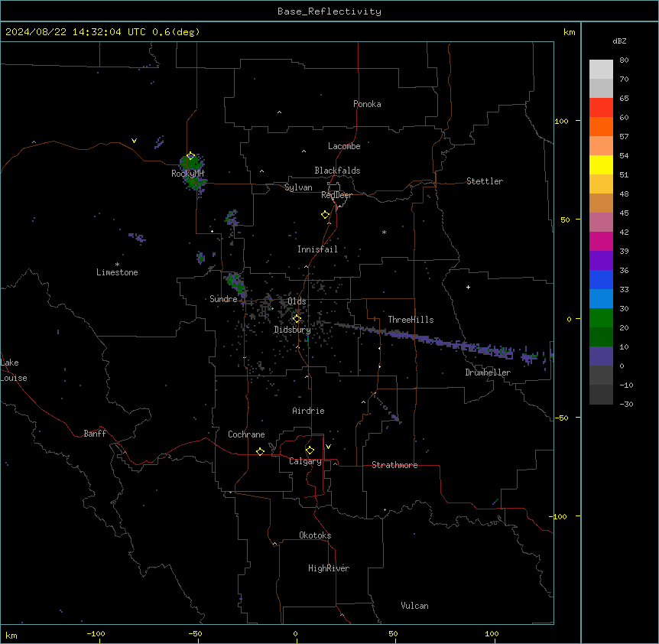Viewport: 659px width, 644px height.
Task: Select the purple 36–39 dBZ legend band
Action: coord(601,261)
